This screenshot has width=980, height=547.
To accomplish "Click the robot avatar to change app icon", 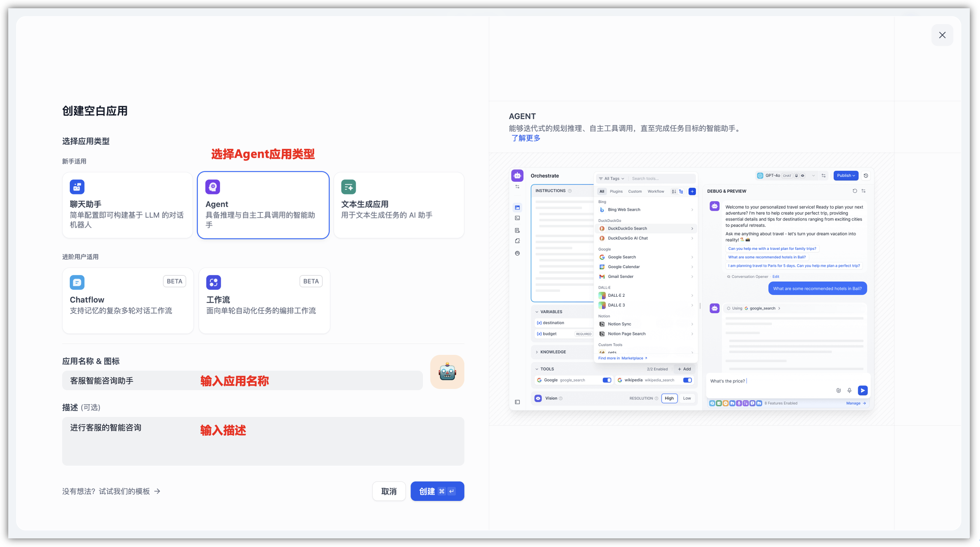I will pos(447,372).
